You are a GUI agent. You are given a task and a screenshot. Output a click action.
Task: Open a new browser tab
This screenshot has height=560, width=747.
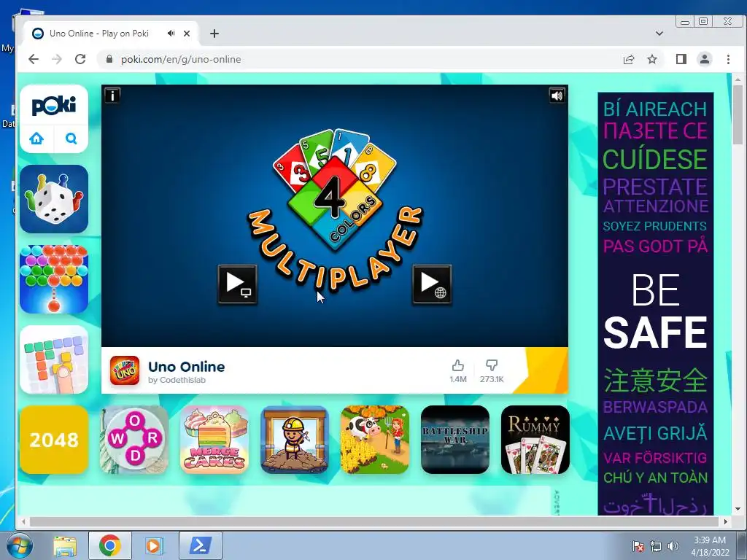coord(214,34)
